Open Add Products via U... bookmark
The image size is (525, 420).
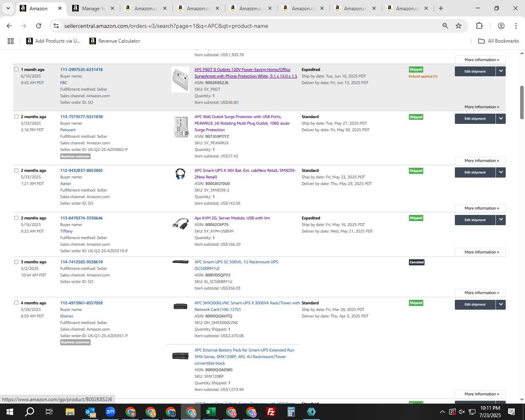(53, 41)
